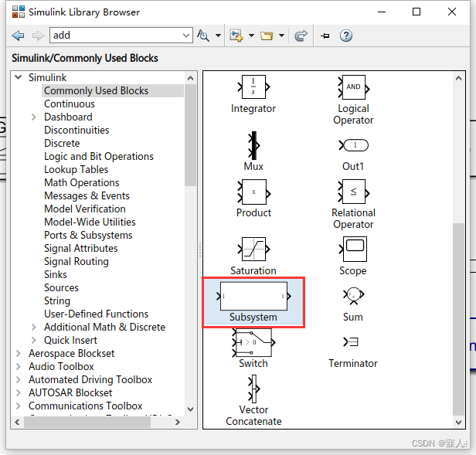The image size is (476, 455).
Task: Select the Saturation block icon
Action: [x=253, y=250]
